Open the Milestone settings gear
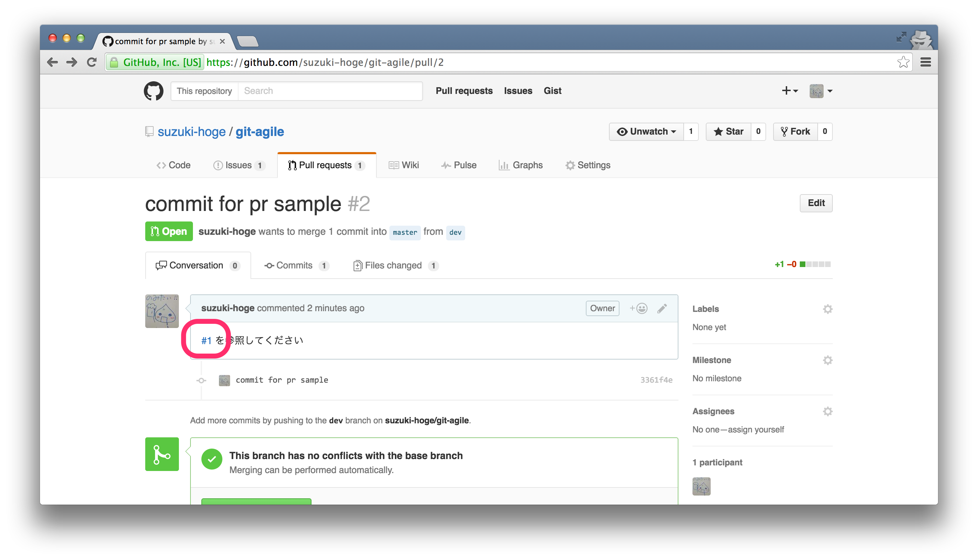 click(x=828, y=360)
